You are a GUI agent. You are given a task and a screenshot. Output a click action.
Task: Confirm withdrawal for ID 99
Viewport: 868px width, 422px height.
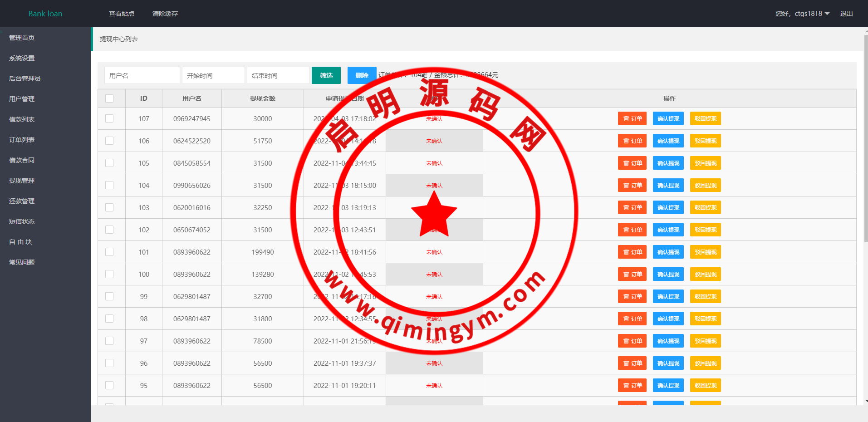pos(668,297)
